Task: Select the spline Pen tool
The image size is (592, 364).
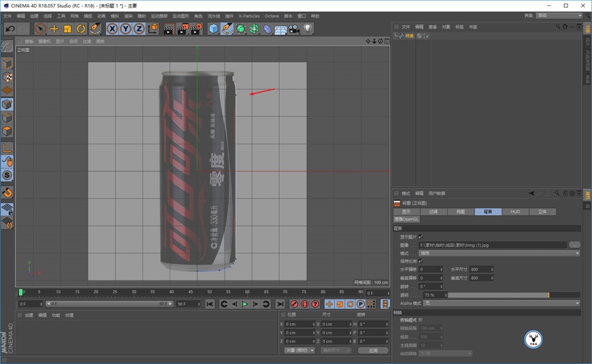Action: 227,29
